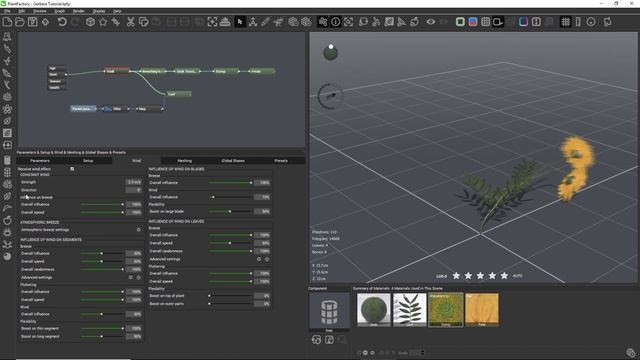Select the pencil draw tool
Image resolution: width=640 pixels, height=360 pixels.
pos(265,22)
